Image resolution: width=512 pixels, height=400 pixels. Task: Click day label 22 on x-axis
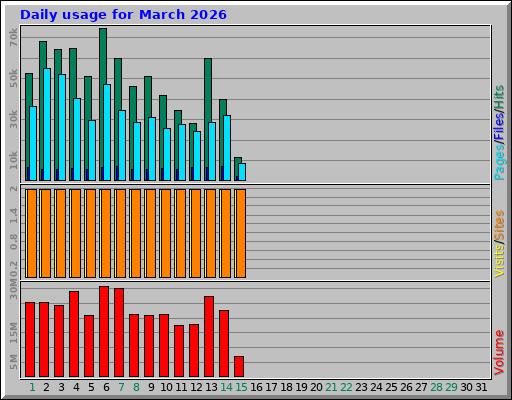[346, 387]
